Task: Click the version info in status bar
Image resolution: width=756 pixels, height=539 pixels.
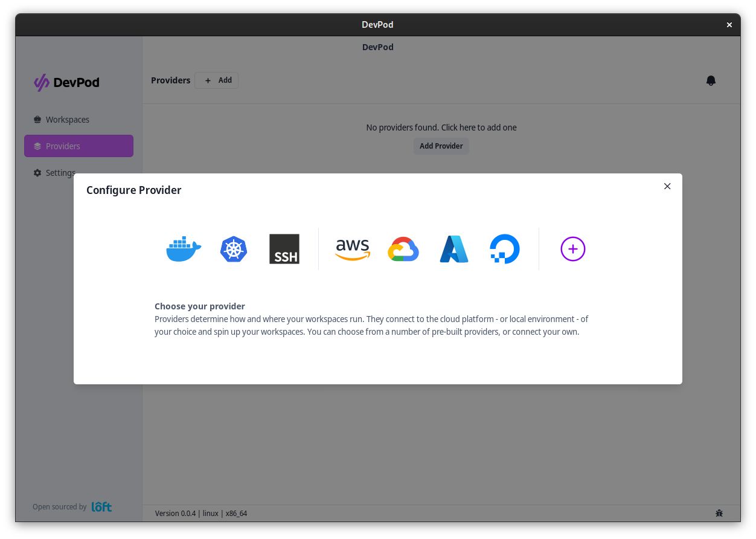Action: click(202, 513)
